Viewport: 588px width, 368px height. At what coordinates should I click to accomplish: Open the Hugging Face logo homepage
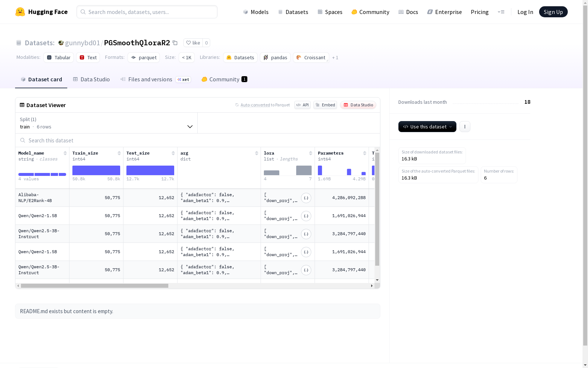coord(42,12)
